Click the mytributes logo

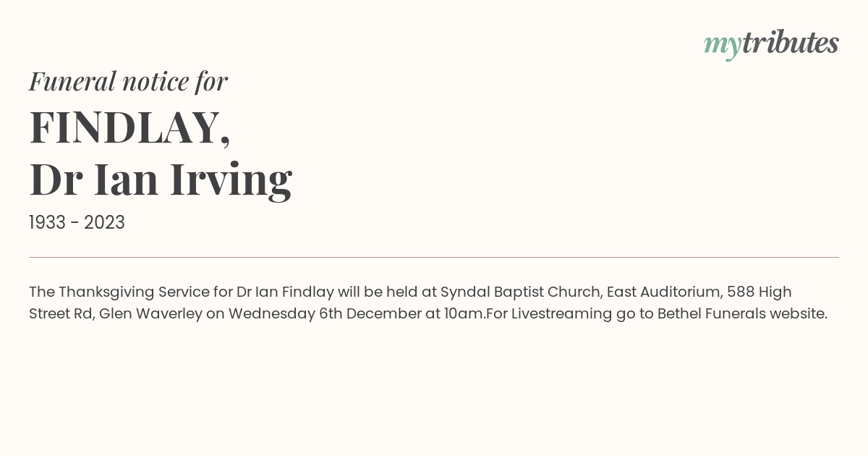(771, 43)
